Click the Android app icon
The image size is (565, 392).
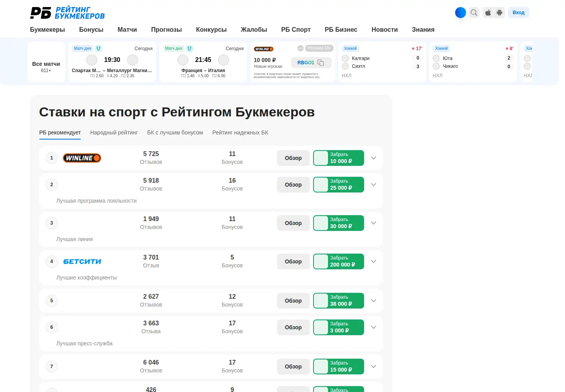499,13
